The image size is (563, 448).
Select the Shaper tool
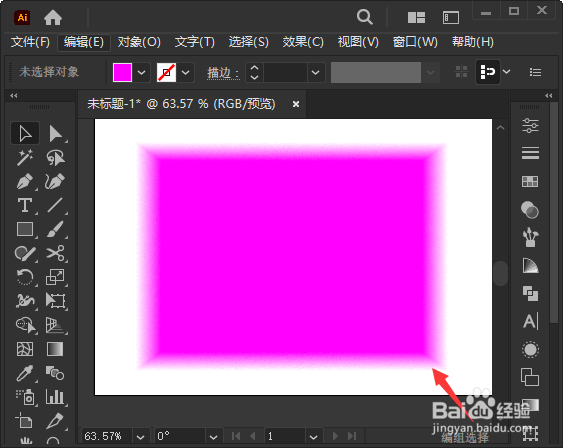(25, 253)
